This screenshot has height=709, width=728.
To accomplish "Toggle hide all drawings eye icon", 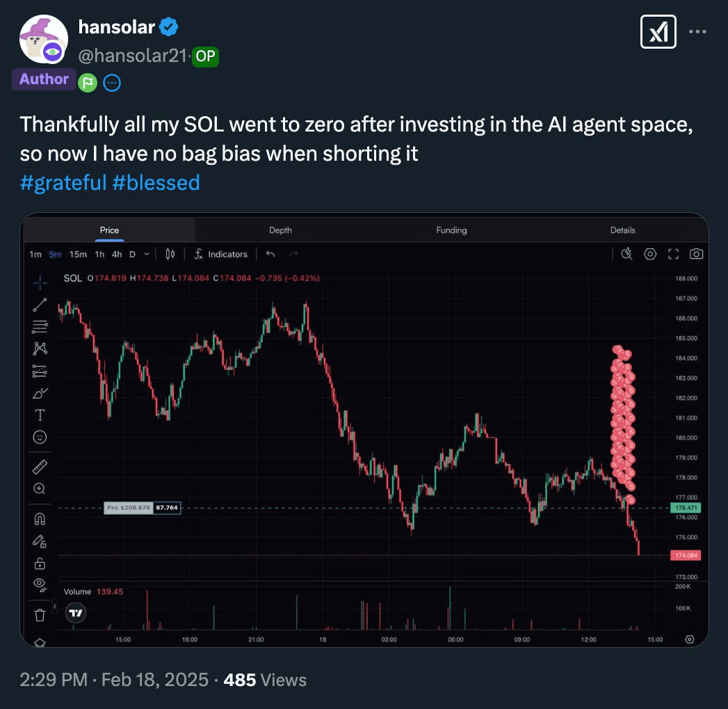I will click(40, 584).
